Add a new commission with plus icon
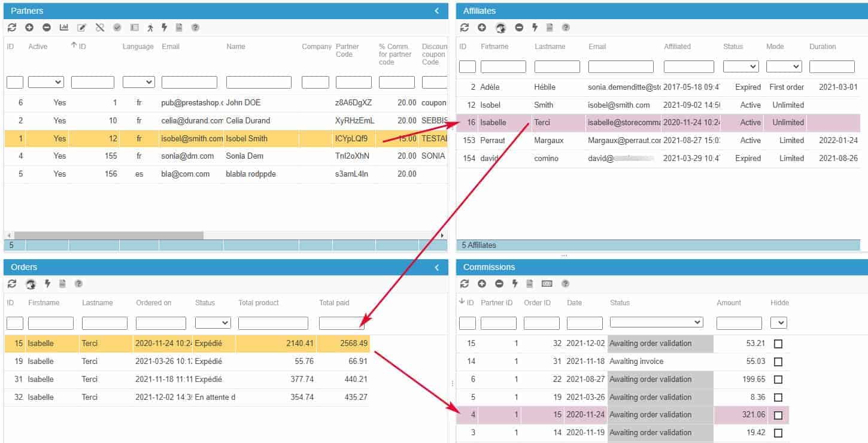The height and width of the screenshot is (443, 868). click(482, 284)
